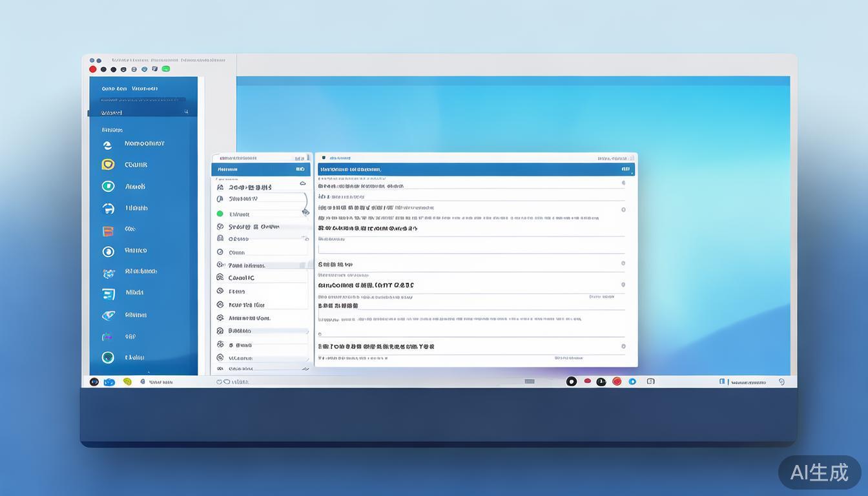
Task: Choose the "CanolIC" entry in middle list
Action: (242, 278)
